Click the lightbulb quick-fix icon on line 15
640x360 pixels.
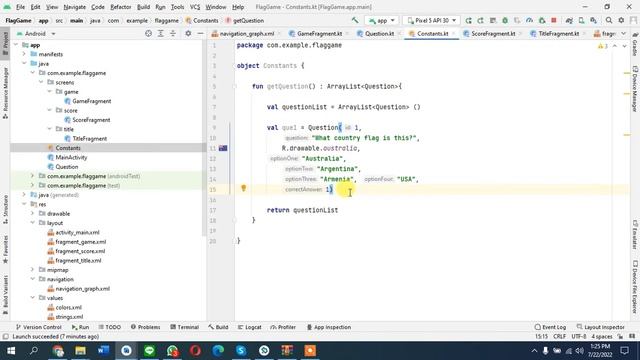[x=244, y=188]
